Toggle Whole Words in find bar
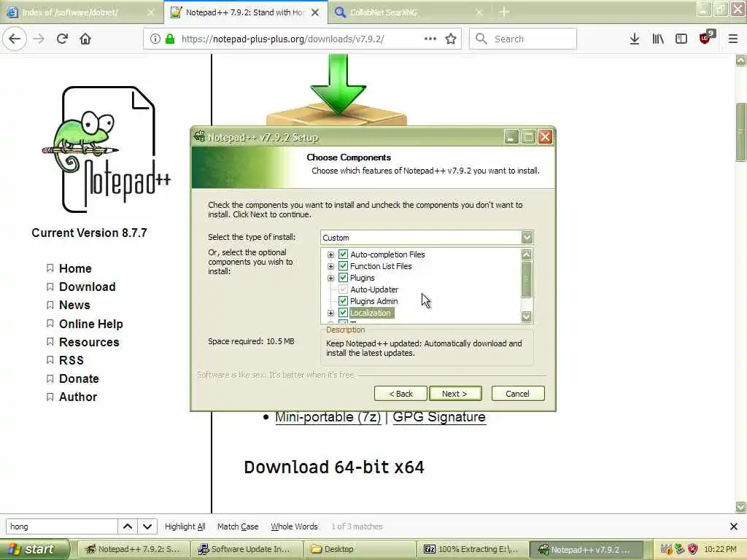 click(294, 526)
